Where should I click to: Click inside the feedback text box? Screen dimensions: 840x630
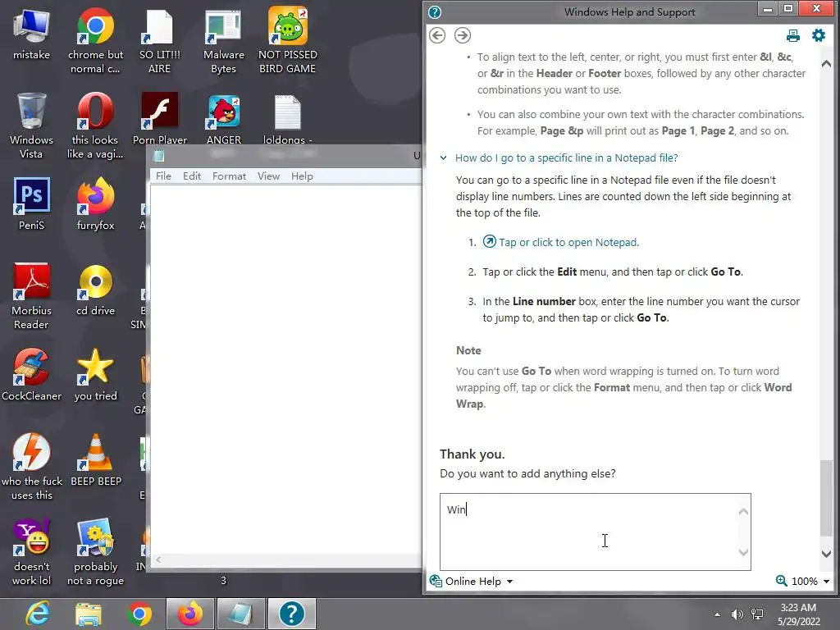tap(596, 532)
